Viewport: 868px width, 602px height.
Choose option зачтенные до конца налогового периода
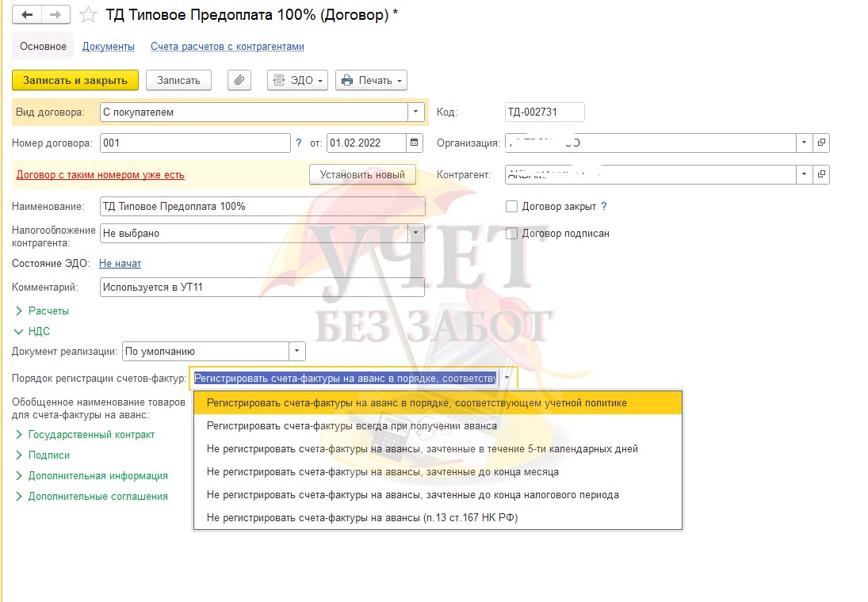click(x=438, y=494)
